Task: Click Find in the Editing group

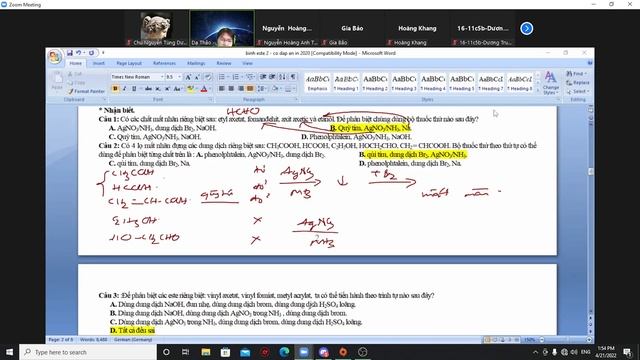Action: 576,73
